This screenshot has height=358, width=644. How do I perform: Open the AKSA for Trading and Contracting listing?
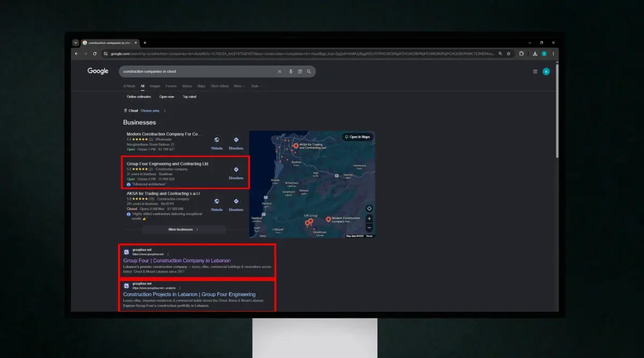tap(163, 193)
